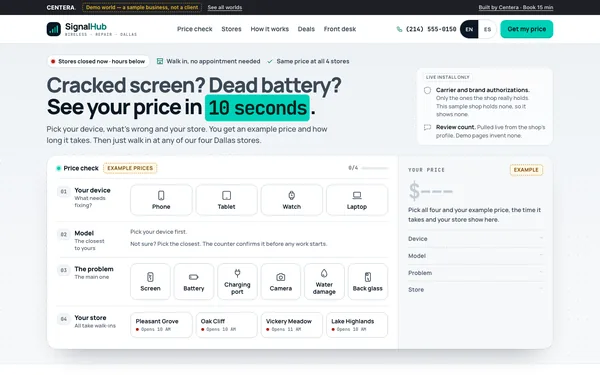Click the 0/4 progress bar

pyautogui.click(x=375, y=168)
